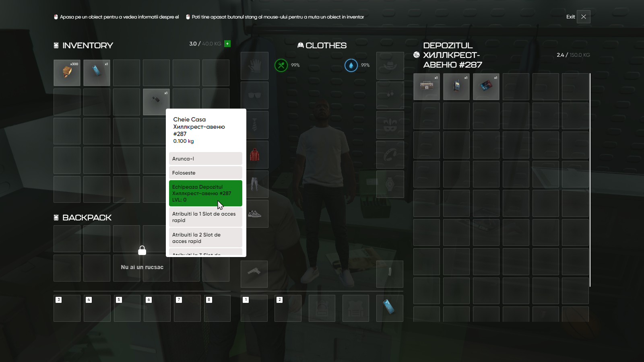This screenshot has height=362, width=644.
Task: Choose 'Arunca-l' from the item menu
Action: point(206,158)
